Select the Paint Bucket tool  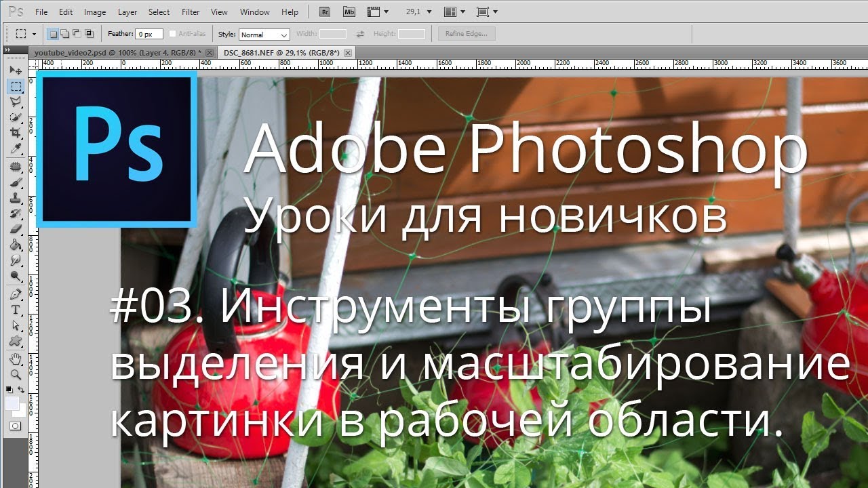click(x=15, y=245)
